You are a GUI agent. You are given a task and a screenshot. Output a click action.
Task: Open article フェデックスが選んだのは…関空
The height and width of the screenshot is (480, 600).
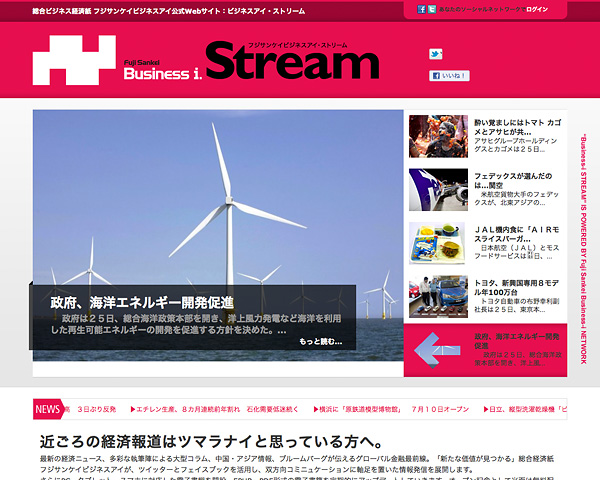(513, 180)
